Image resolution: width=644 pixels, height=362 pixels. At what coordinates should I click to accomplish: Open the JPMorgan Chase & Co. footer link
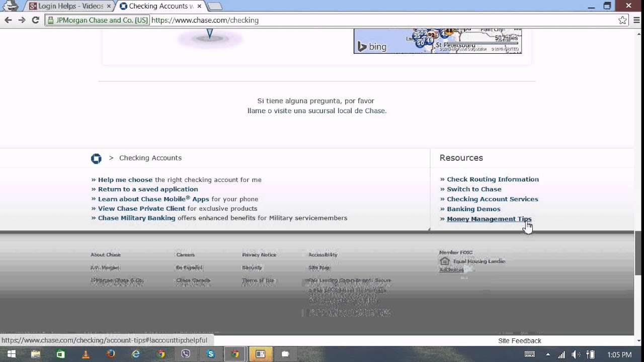click(117, 281)
